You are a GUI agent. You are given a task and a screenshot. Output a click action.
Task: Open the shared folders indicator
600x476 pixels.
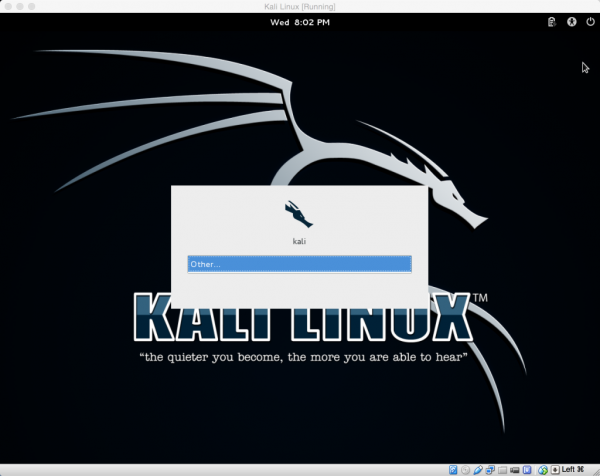coord(502,470)
